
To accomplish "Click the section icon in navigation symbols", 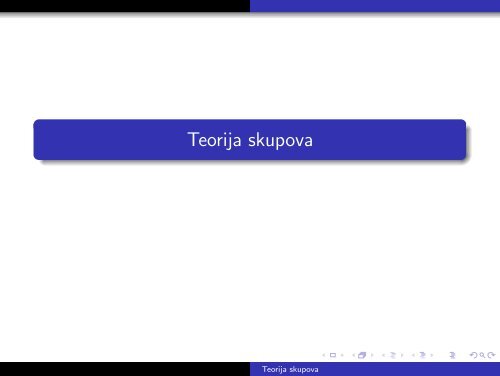I will 422,355.
